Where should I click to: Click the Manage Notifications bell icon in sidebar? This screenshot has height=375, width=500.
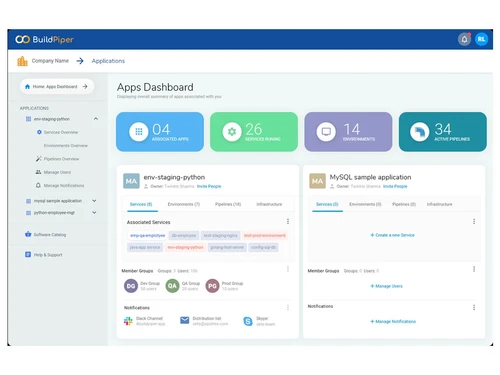tap(38, 185)
